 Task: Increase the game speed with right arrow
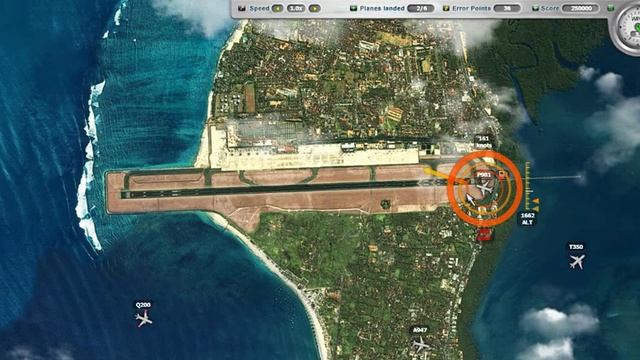point(314,8)
